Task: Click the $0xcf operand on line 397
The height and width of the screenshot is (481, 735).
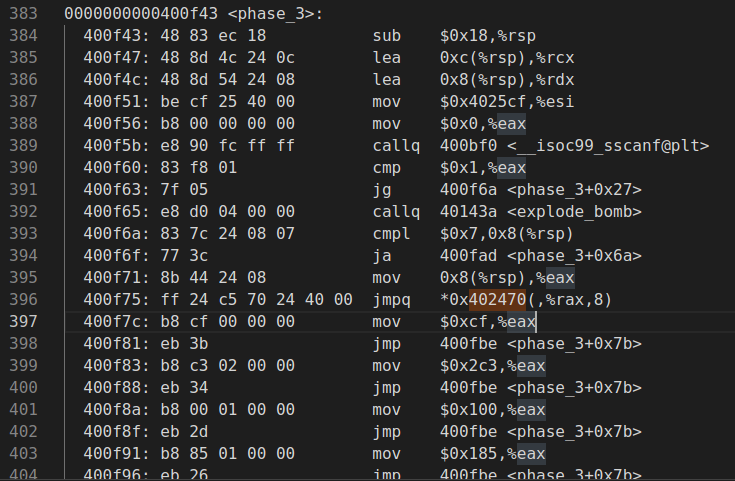Action: click(462, 321)
